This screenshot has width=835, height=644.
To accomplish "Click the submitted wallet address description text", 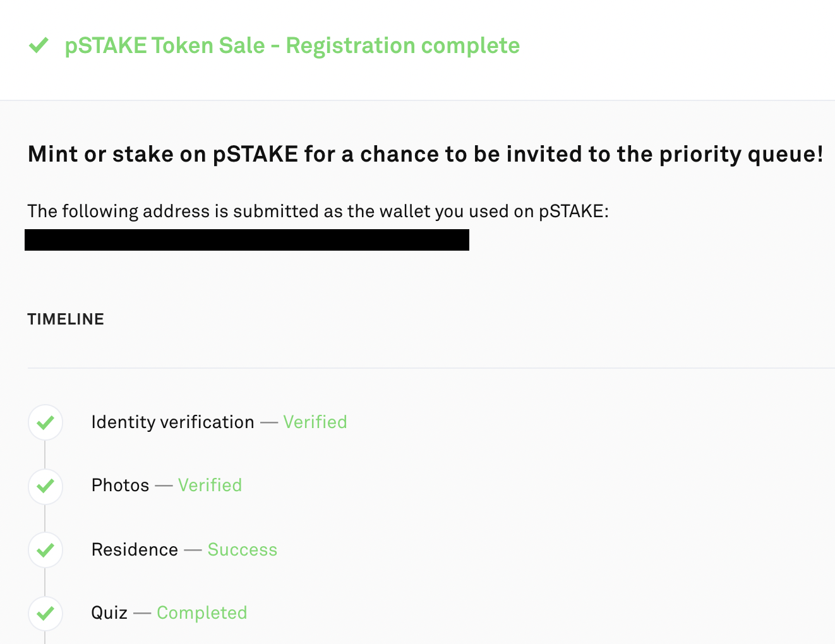I will (318, 211).
